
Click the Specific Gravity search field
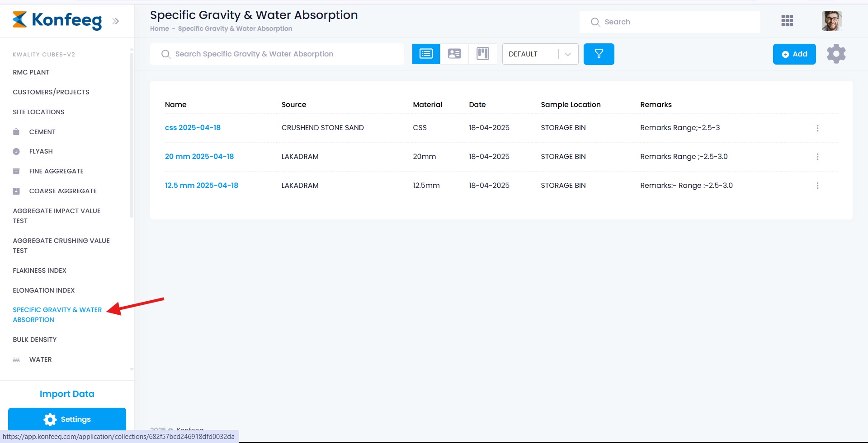[x=277, y=54]
